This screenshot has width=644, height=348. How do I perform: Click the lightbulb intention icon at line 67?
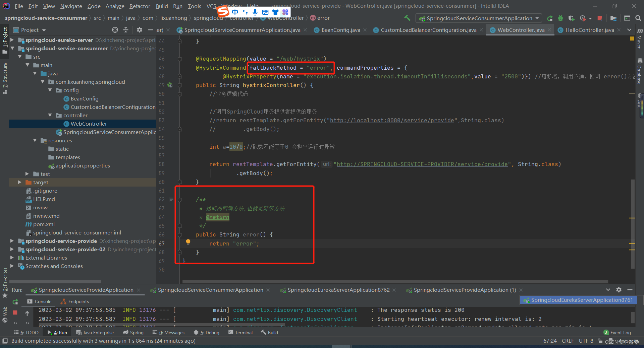coord(188,242)
